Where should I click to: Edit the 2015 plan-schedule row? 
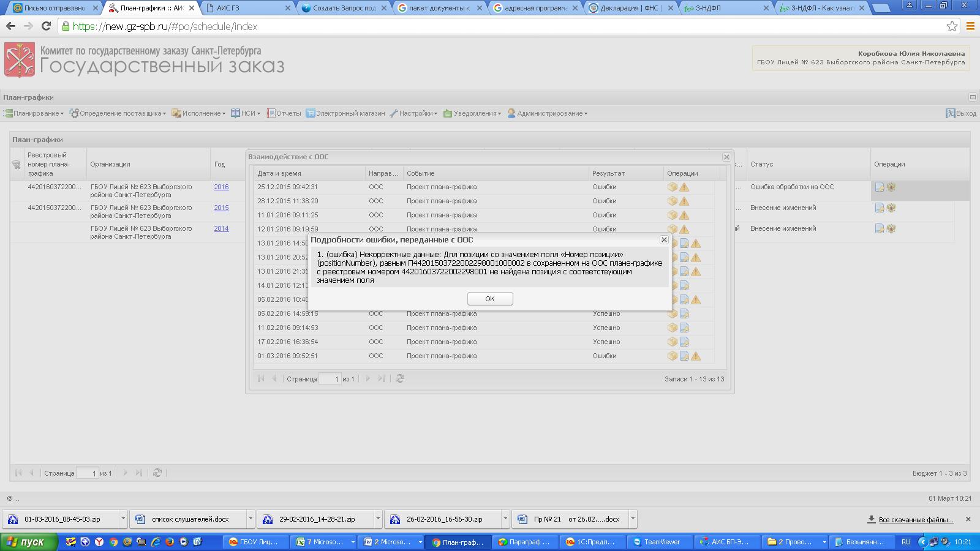coord(880,208)
